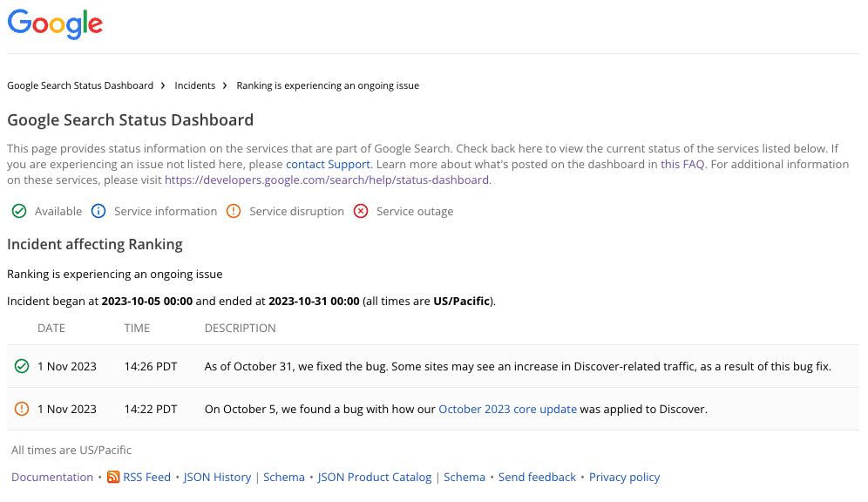Go to Incidents breadcrumb
868x502 pixels.
pyautogui.click(x=195, y=85)
